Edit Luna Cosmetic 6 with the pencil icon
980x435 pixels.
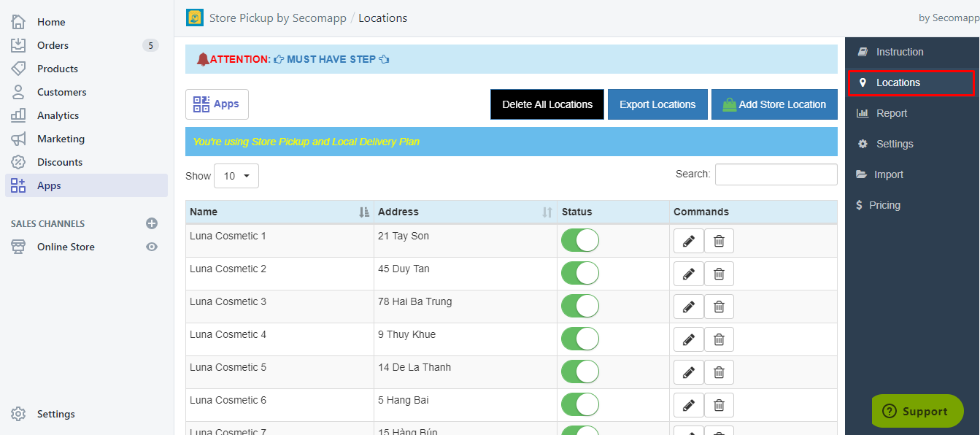689,405
